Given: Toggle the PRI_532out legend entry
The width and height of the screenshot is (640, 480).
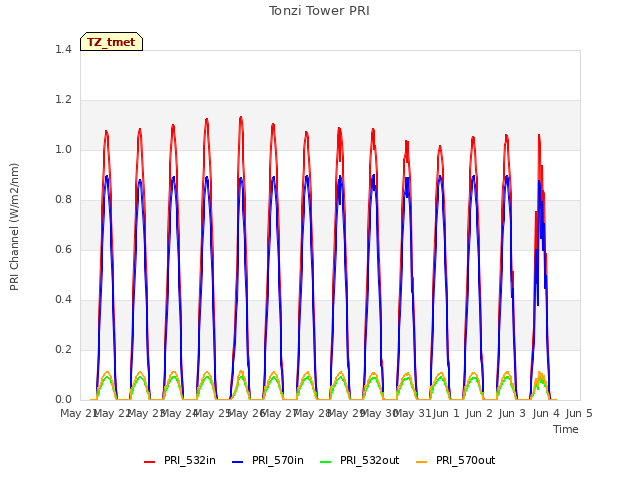Looking at the screenshot, I should pyautogui.click(x=360, y=461).
